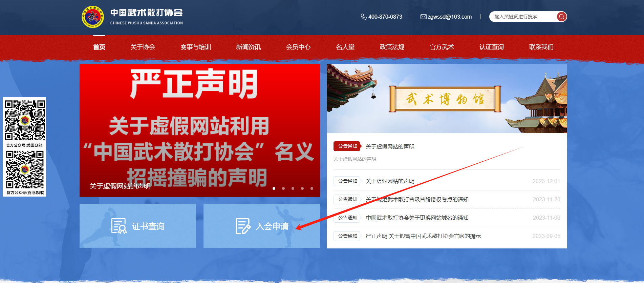
Task: Open the 赛事与培训 menu item
Action: (196, 47)
